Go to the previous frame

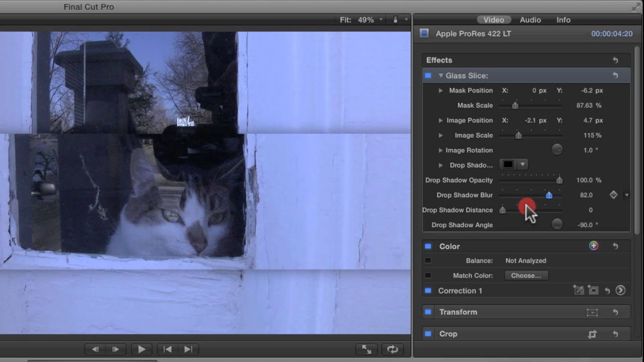point(95,349)
